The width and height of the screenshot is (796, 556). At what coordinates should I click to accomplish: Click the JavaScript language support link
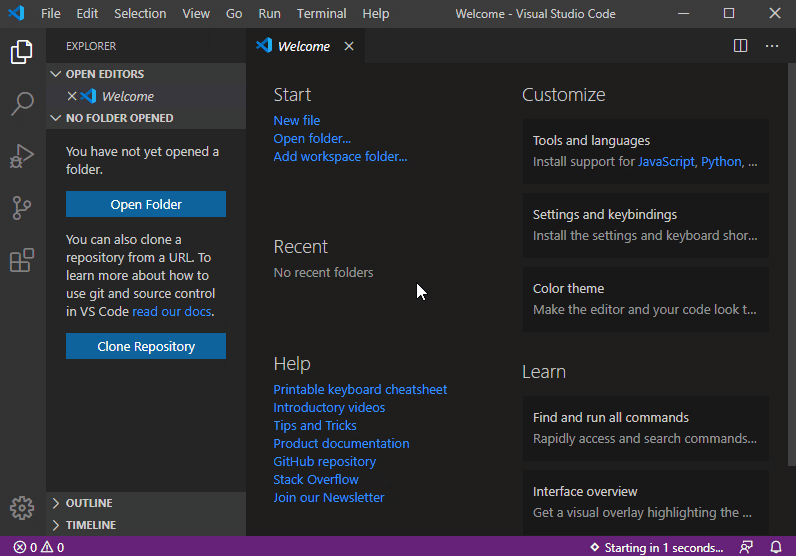tap(666, 161)
